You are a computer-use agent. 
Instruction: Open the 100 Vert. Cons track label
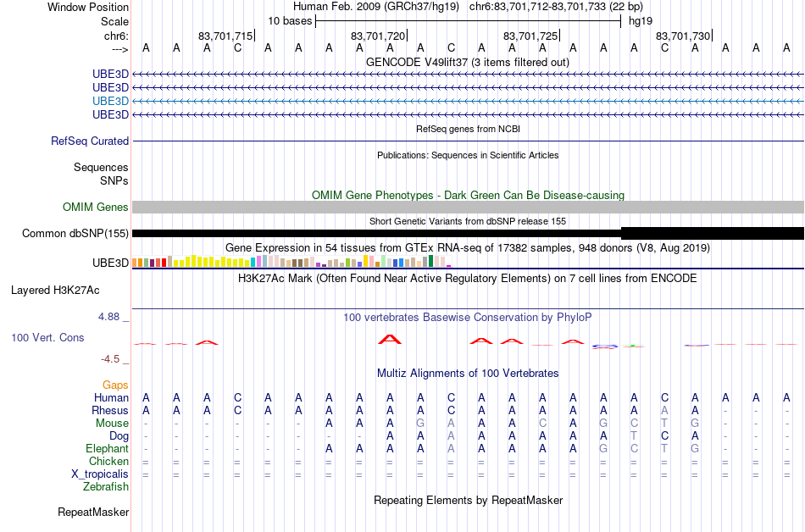coord(47,337)
